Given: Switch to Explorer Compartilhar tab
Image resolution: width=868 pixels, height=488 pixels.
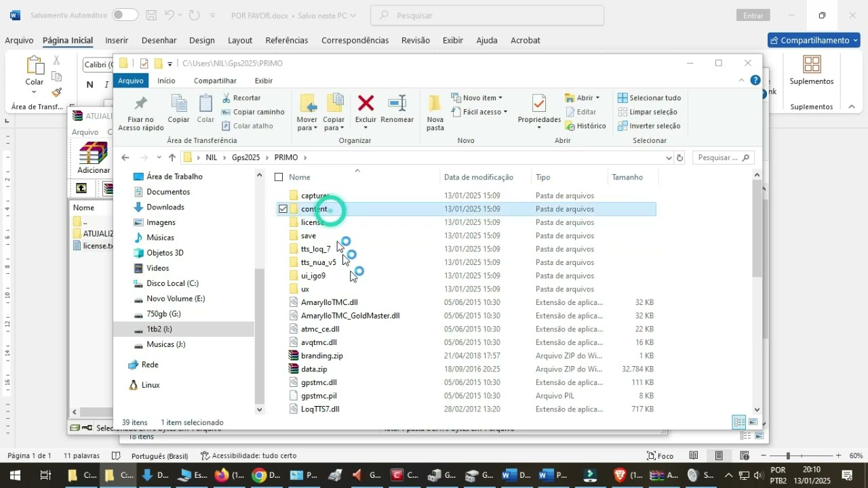Looking at the screenshot, I should (215, 81).
